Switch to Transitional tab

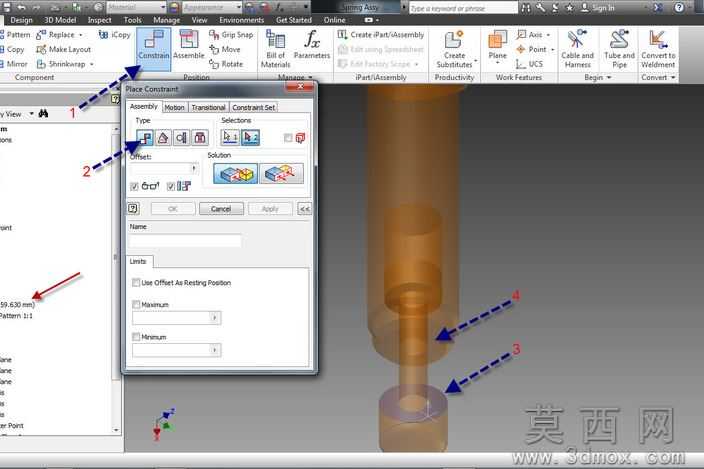click(208, 107)
